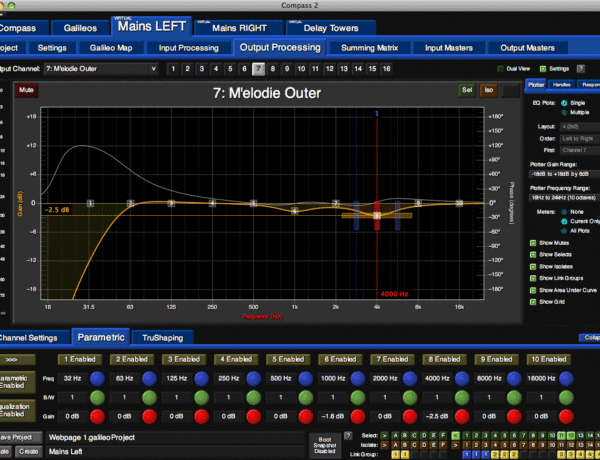The image size is (600, 460).
Task: Mute channel 7 with the Mute button
Action: pyautogui.click(x=27, y=90)
